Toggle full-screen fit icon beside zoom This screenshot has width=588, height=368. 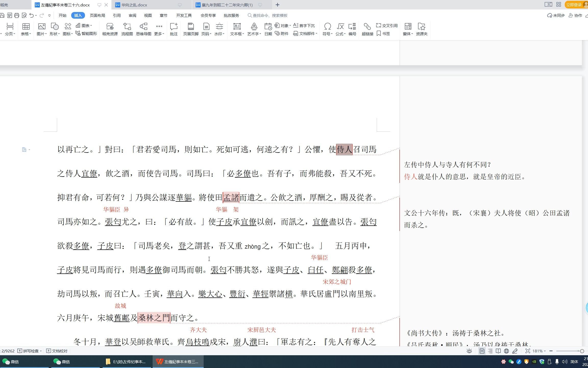528,351
